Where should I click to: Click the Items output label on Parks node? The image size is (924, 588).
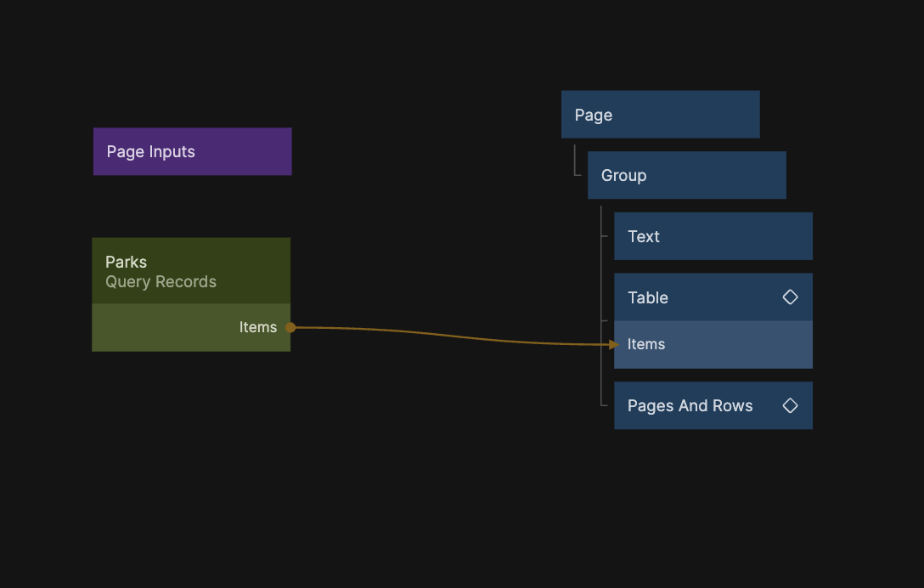(257, 327)
